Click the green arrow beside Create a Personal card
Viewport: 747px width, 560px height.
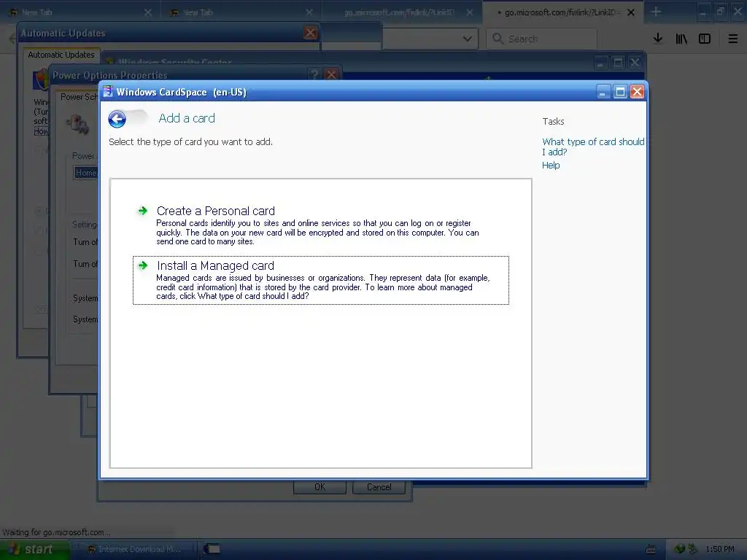click(142, 211)
